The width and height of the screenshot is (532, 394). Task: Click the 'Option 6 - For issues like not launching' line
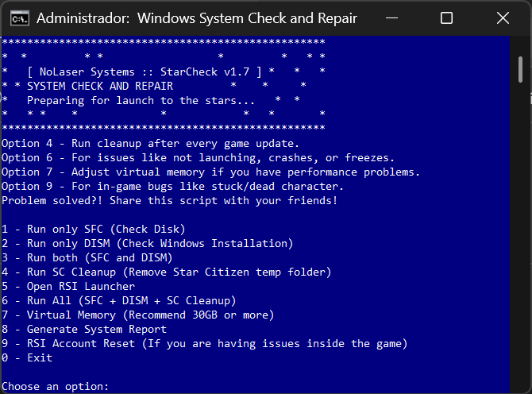(x=199, y=158)
